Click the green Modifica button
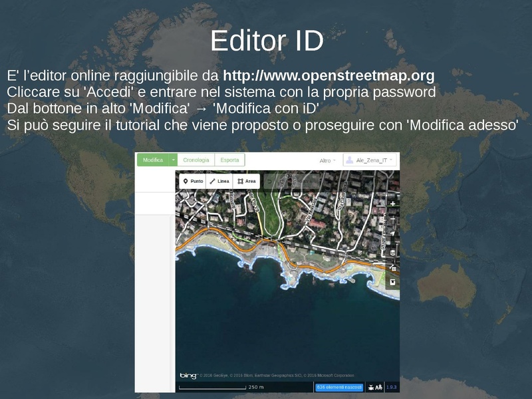This screenshot has height=399, width=532. tap(152, 160)
